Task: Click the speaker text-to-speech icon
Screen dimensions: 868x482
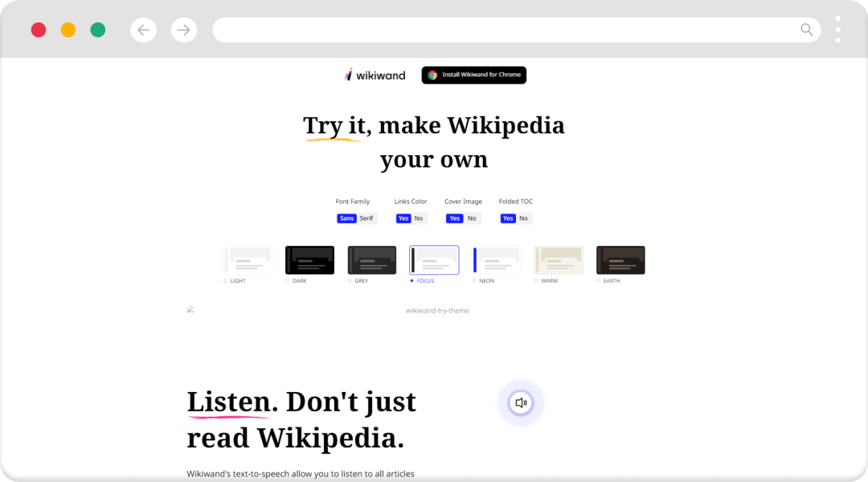Action: pyautogui.click(x=520, y=402)
